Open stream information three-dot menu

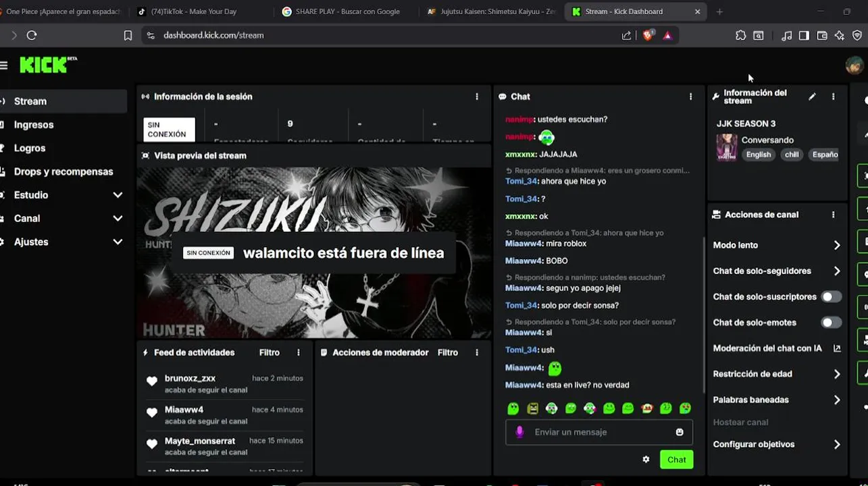tap(833, 97)
